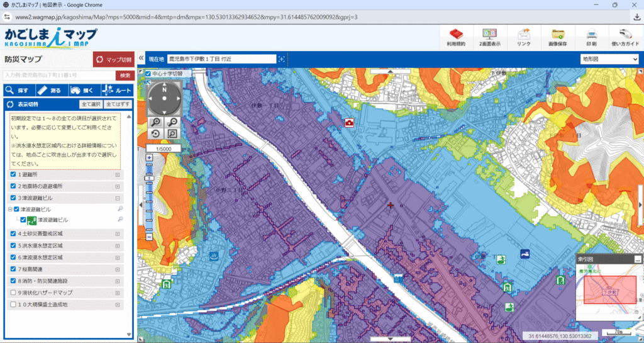Disable the 7 桜島関連 layer checkbox
644x343 pixels.
click(x=13, y=269)
